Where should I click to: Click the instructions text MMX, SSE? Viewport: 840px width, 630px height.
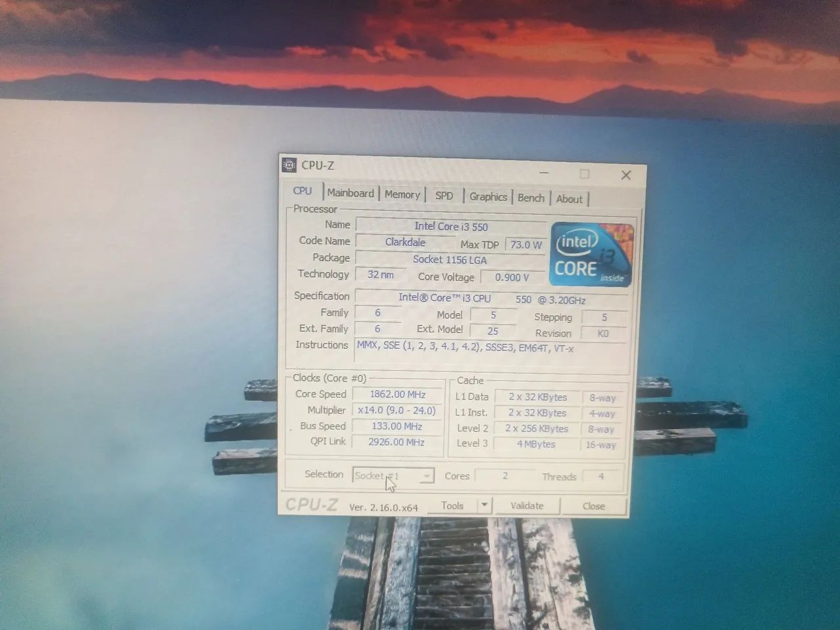tap(465, 348)
